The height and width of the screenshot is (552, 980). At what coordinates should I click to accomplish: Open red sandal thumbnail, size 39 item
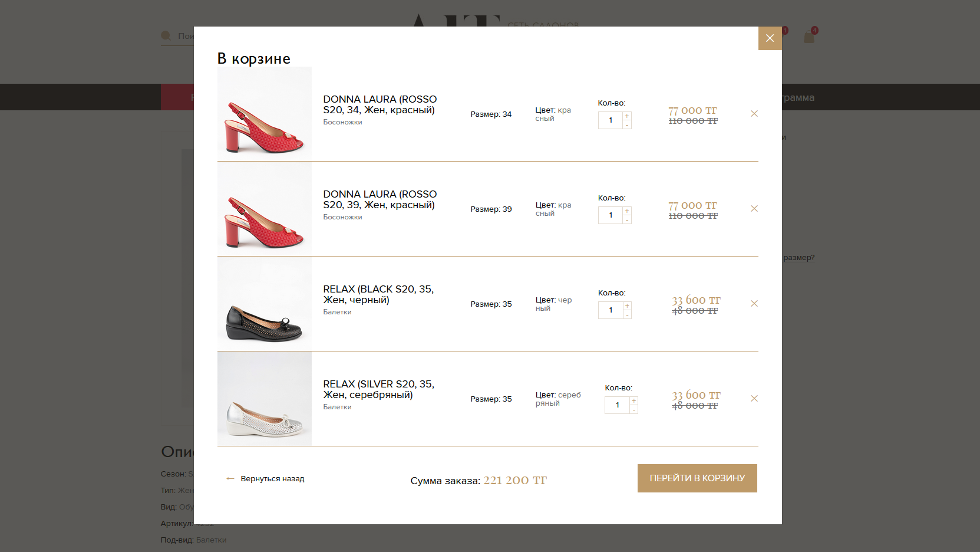(265, 209)
